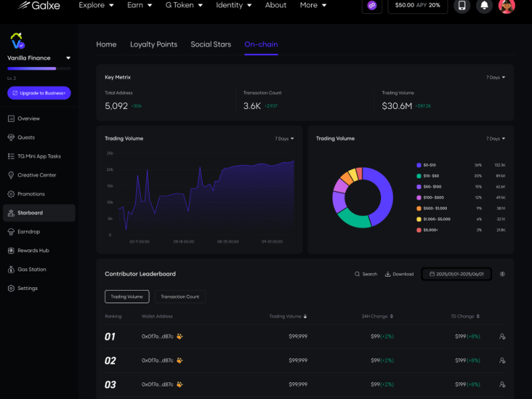Open Rewards Hub in sidebar

[x=39, y=251]
